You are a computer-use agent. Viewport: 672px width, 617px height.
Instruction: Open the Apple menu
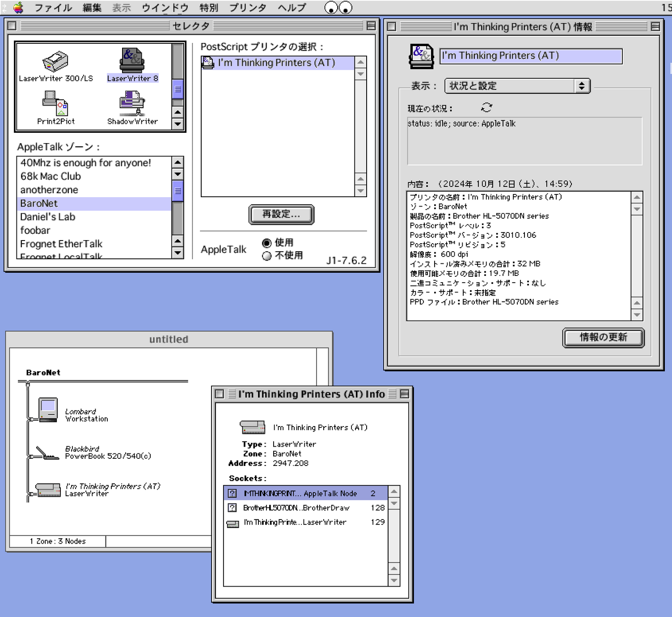coord(18,8)
